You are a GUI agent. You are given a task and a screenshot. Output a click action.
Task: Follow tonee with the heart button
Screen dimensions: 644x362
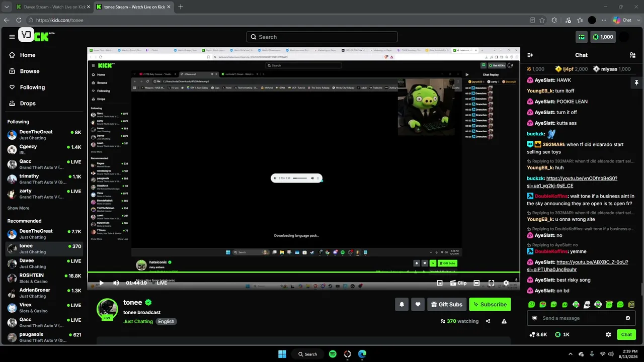(418, 304)
